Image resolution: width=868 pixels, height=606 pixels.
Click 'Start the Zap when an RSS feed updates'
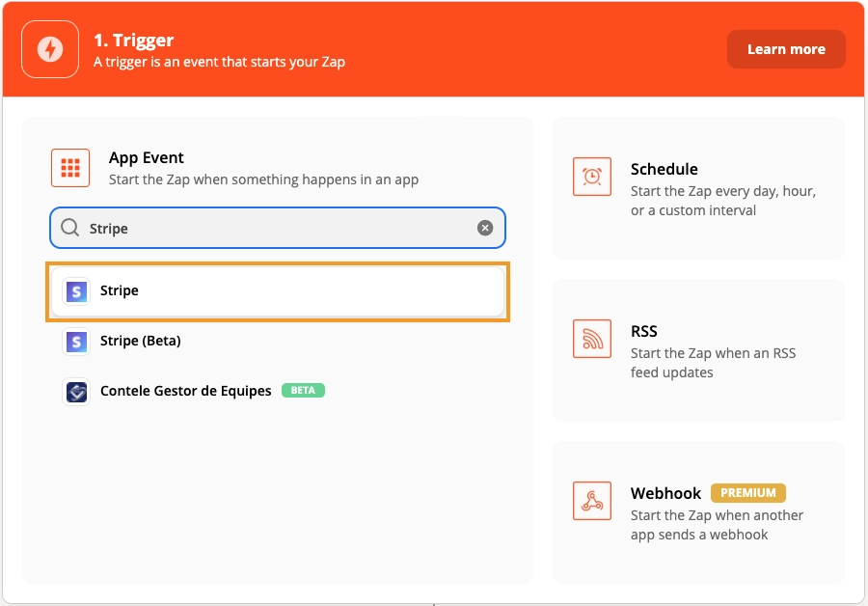(x=713, y=363)
